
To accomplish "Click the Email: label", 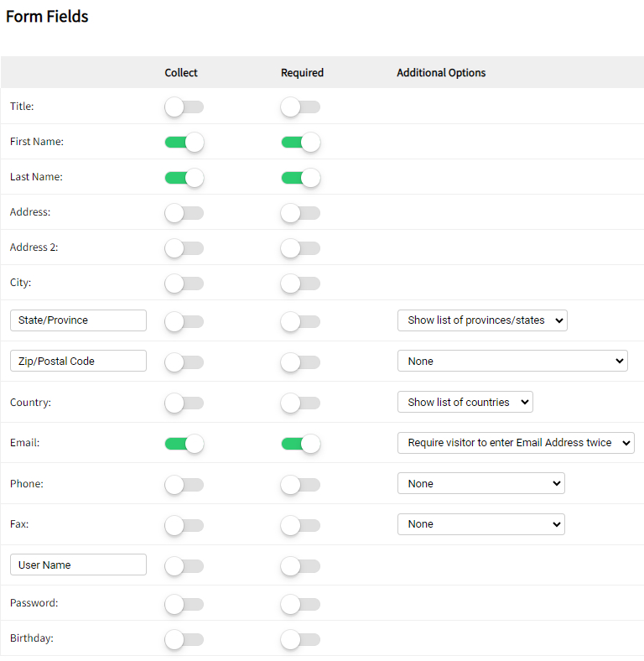I will point(25,443).
